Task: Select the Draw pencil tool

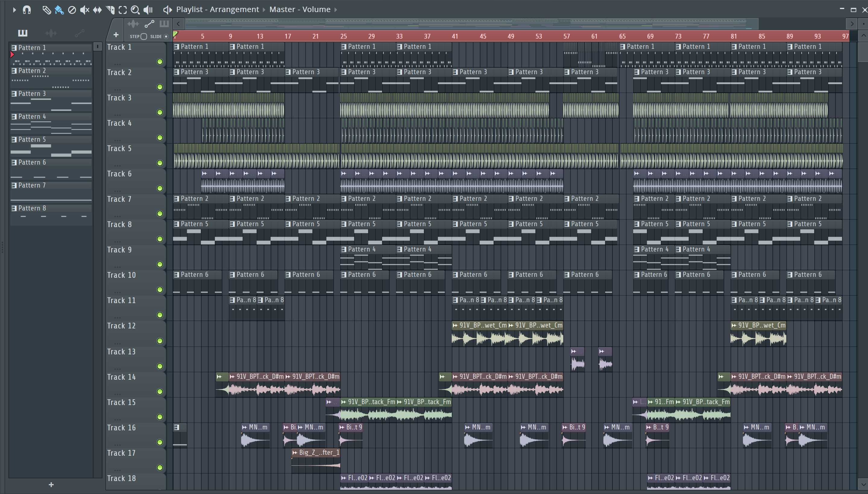Action: (x=46, y=10)
